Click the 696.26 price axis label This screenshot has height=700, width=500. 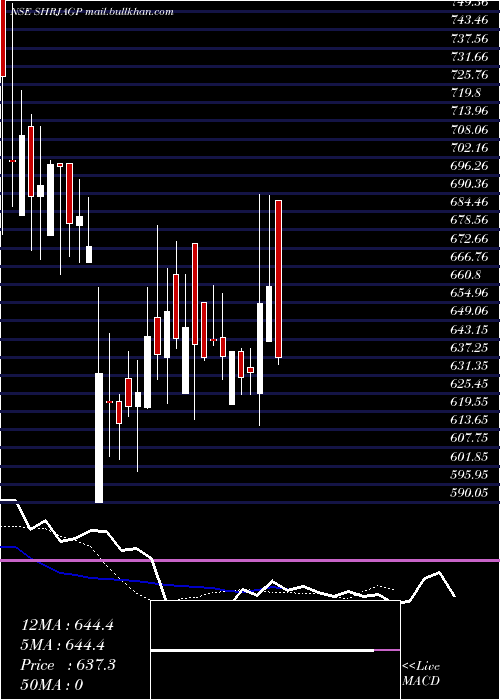pyautogui.click(x=467, y=166)
